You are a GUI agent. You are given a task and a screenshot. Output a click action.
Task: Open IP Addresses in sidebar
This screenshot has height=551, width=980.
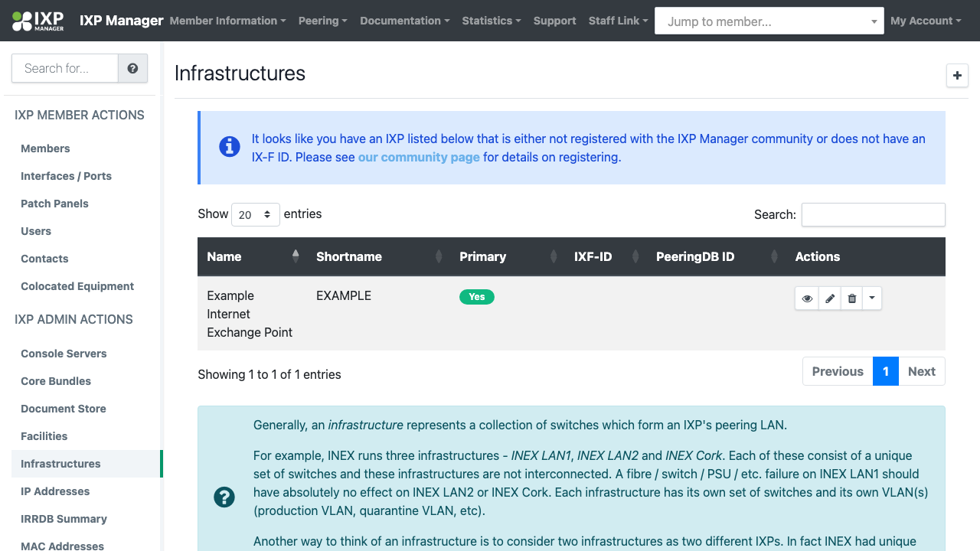point(55,491)
